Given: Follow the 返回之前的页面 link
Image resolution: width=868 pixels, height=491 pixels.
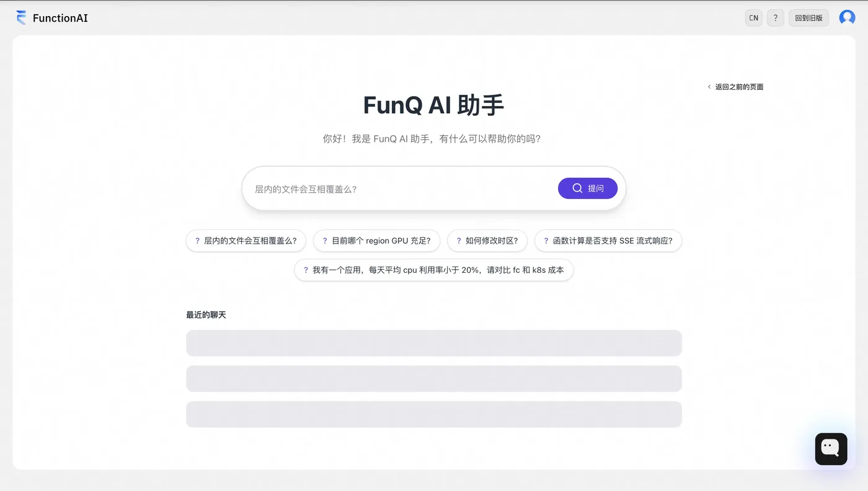Looking at the screenshot, I should tap(739, 87).
